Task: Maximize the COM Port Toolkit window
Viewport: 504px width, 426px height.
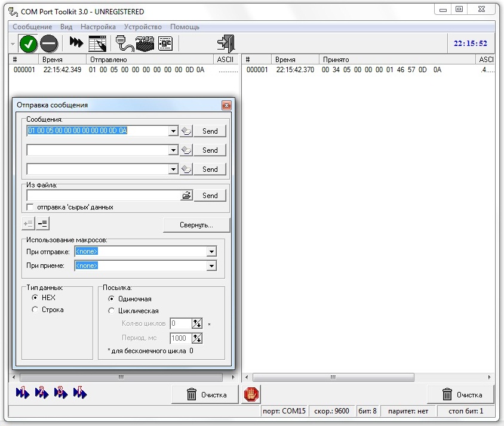Action: point(459,10)
